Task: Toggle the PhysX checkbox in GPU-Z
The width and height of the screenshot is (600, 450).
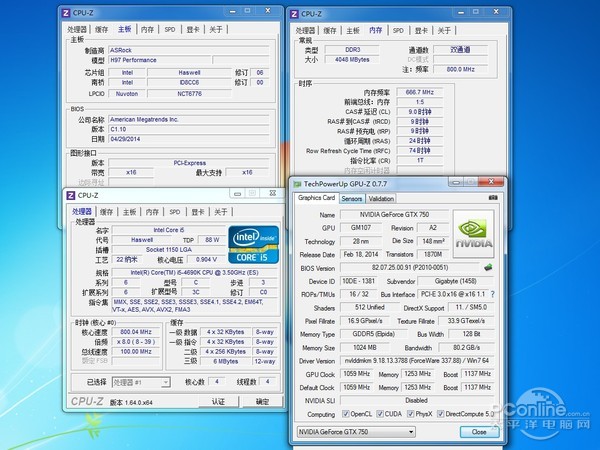Action: tap(411, 414)
